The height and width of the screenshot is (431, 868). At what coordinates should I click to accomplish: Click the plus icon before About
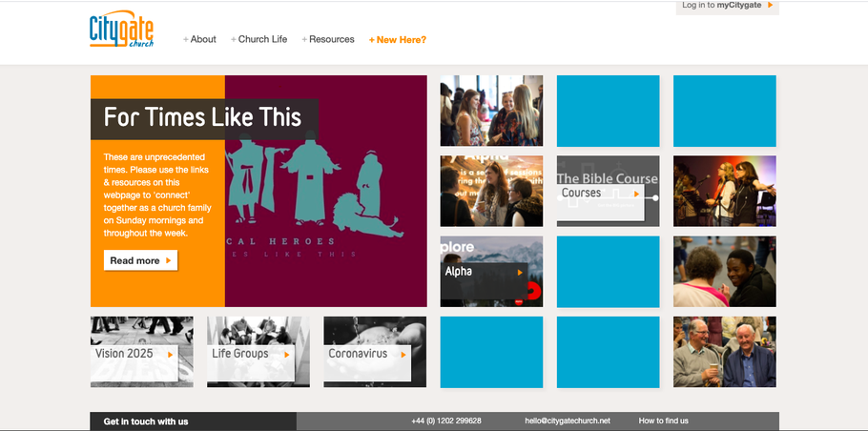[x=186, y=40]
